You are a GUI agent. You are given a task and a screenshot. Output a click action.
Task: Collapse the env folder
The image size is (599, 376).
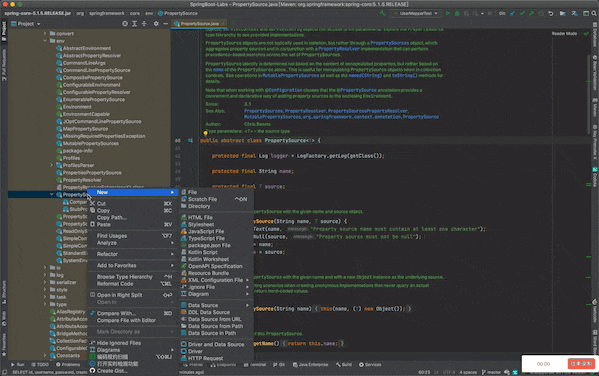click(x=45, y=41)
